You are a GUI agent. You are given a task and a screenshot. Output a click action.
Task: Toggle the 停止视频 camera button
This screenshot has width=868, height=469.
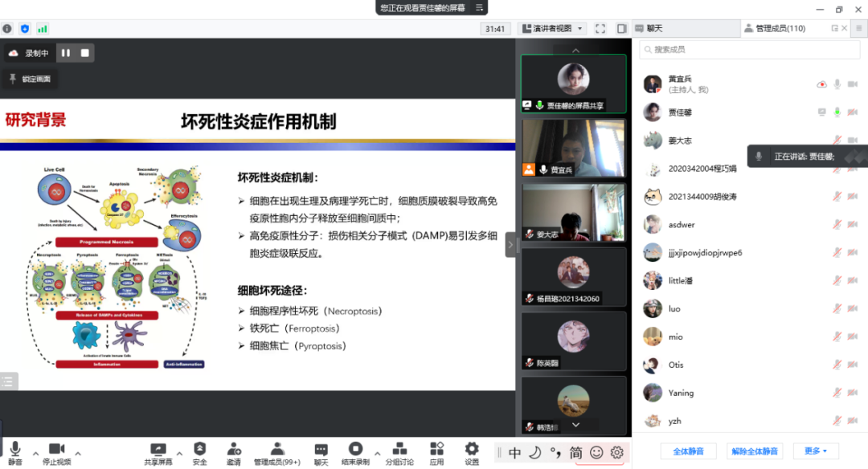point(56,450)
